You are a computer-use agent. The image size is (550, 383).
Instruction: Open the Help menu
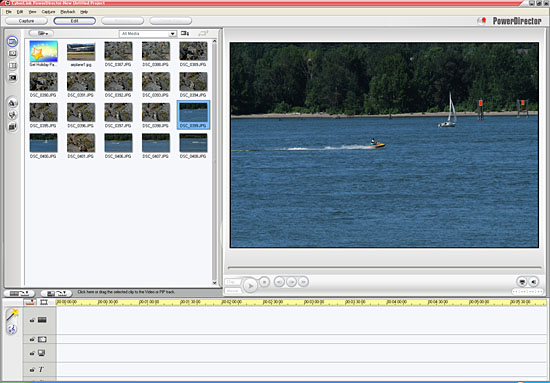tap(84, 12)
